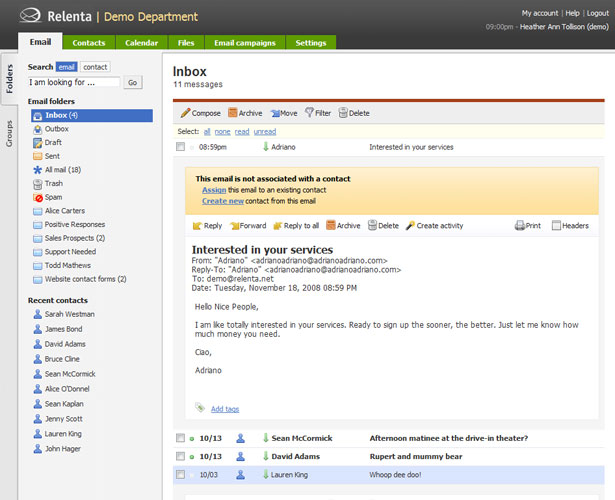Image resolution: width=615 pixels, height=500 pixels.
Task: Open the Sales Prospects (2) folder
Action: click(75, 238)
